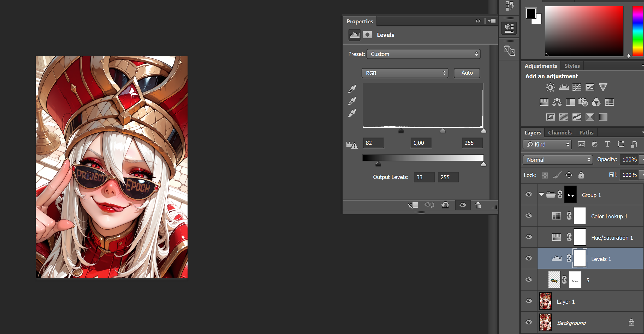Lock image pixels with brush icon
Image resolution: width=644 pixels, height=334 pixels.
pyautogui.click(x=557, y=175)
